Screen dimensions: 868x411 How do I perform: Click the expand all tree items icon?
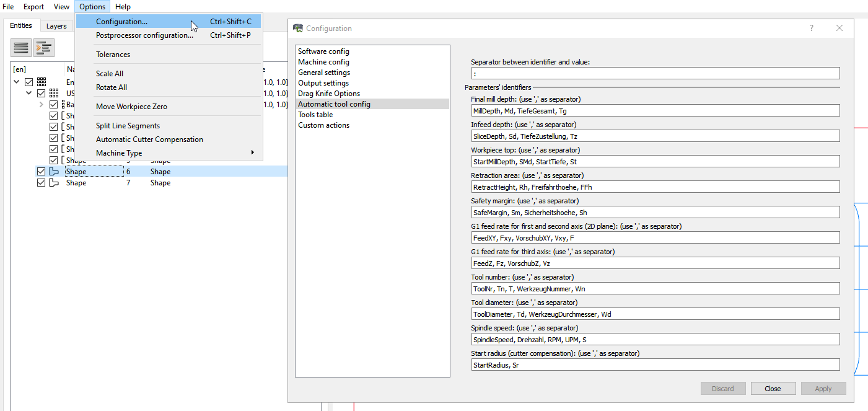[x=44, y=48]
